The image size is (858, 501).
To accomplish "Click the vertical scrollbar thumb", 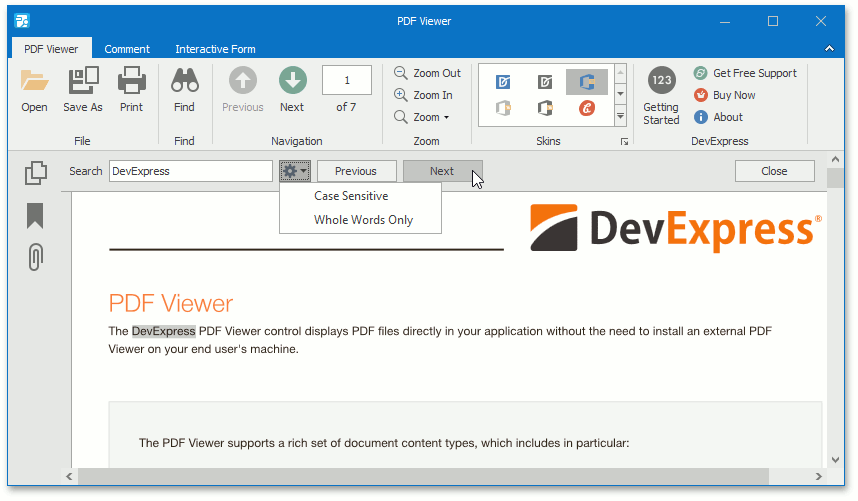I will tap(835, 178).
